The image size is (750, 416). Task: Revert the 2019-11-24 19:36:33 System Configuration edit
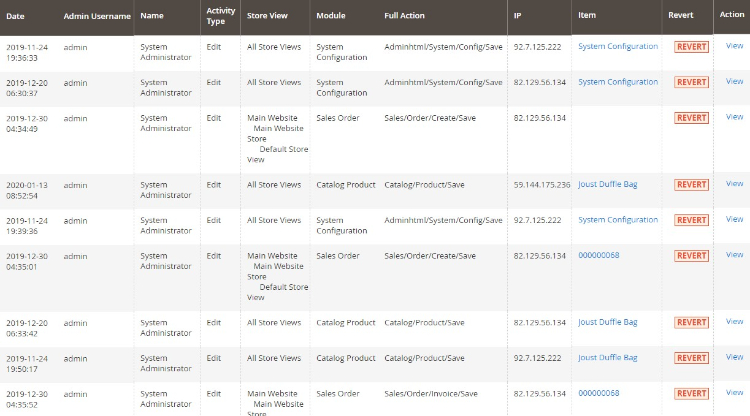pyautogui.click(x=691, y=47)
